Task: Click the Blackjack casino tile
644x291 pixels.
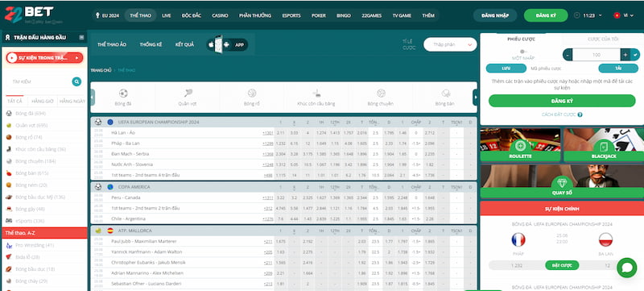Action: click(604, 144)
